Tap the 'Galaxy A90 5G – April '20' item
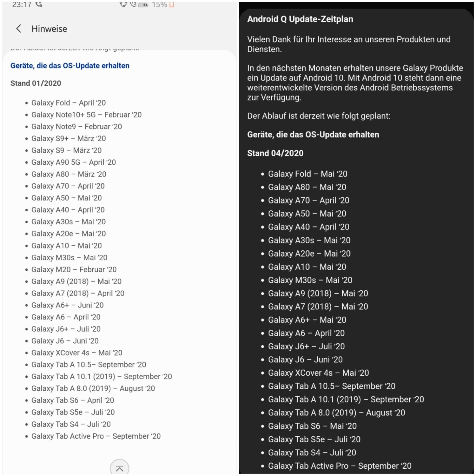This screenshot has height=476, width=476. pos(74,162)
